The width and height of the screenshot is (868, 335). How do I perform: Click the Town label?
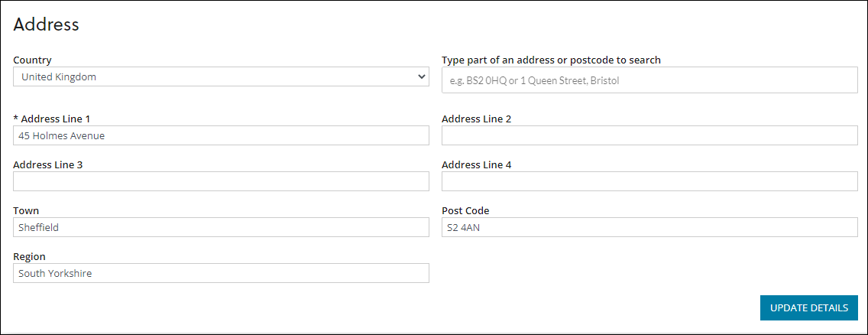(x=26, y=210)
